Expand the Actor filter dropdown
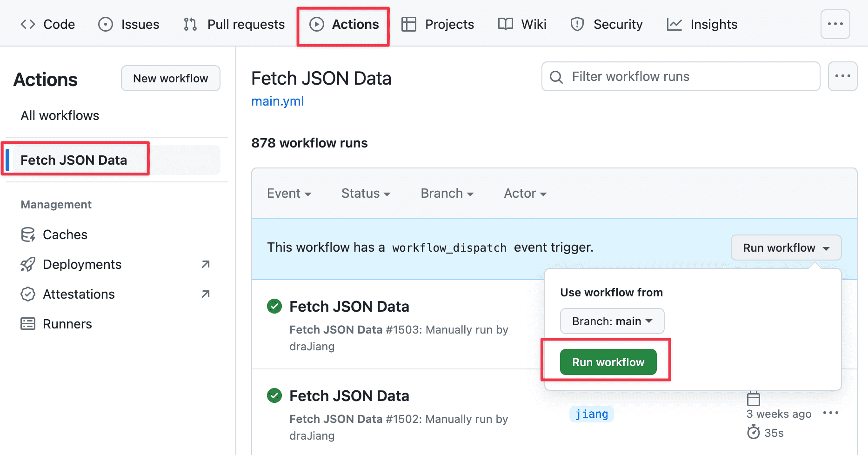The height and width of the screenshot is (455, 868). click(525, 194)
